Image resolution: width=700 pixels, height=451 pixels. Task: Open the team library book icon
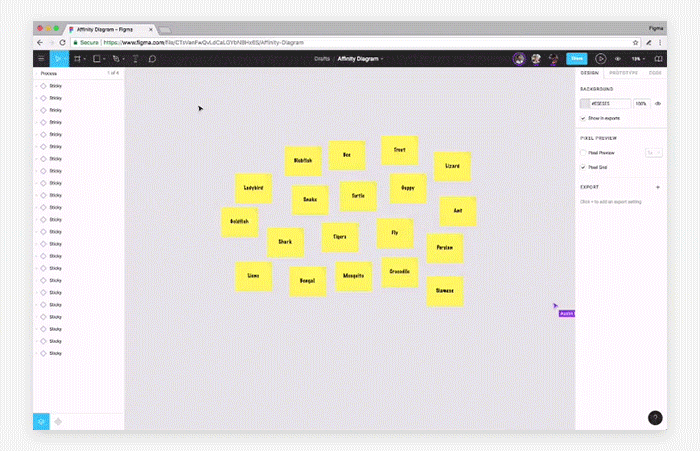658,58
